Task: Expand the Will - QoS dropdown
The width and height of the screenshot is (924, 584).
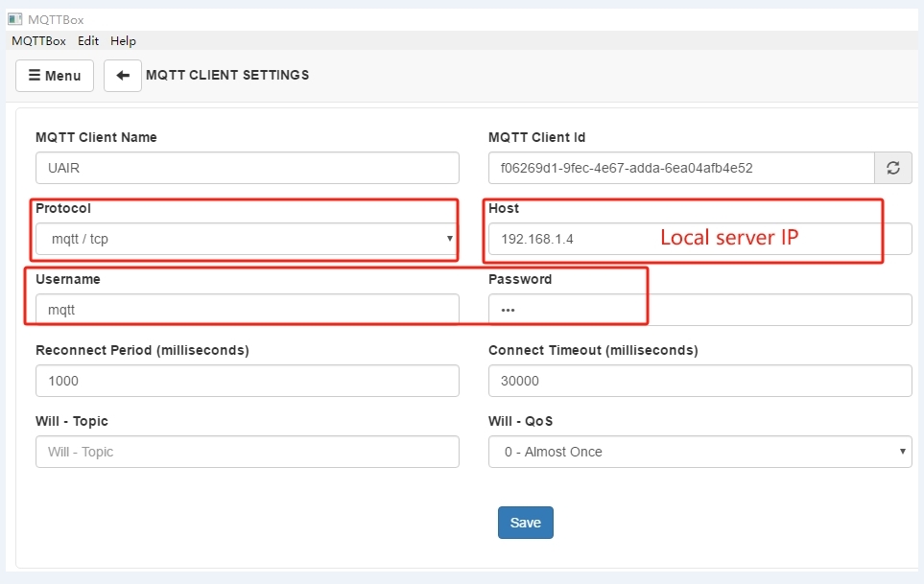Action: (x=699, y=452)
